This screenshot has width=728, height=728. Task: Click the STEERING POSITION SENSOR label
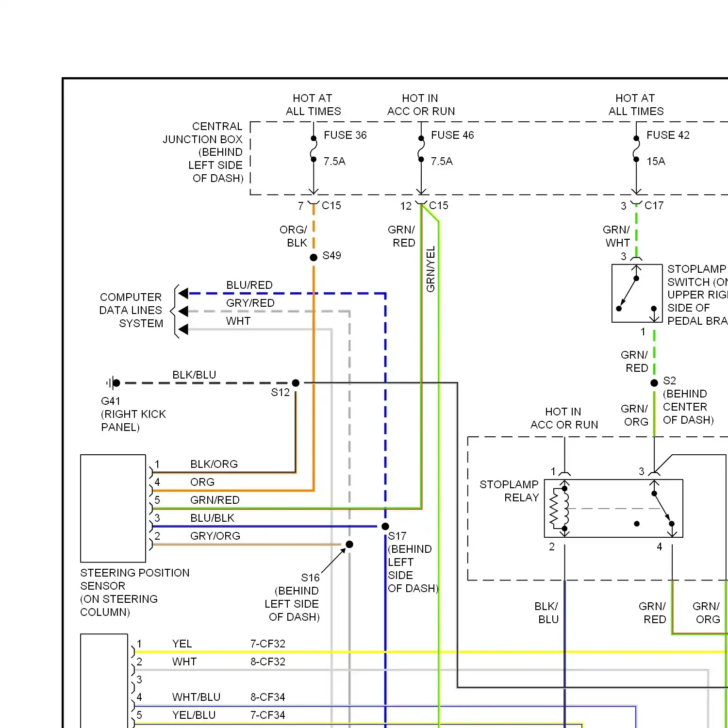[135, 592]
